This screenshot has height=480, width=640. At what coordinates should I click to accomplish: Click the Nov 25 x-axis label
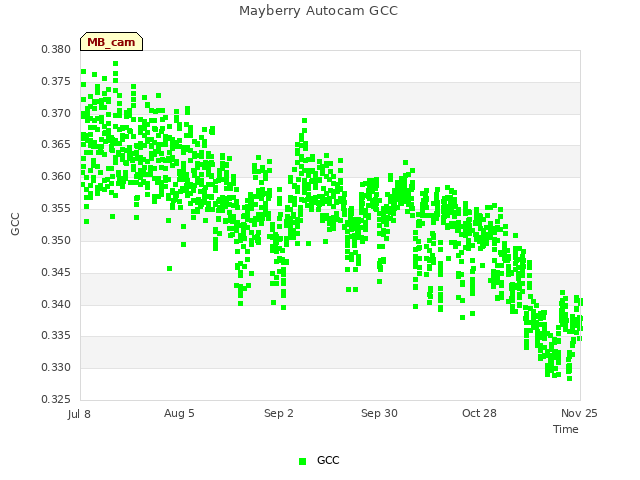click(579, 413)
